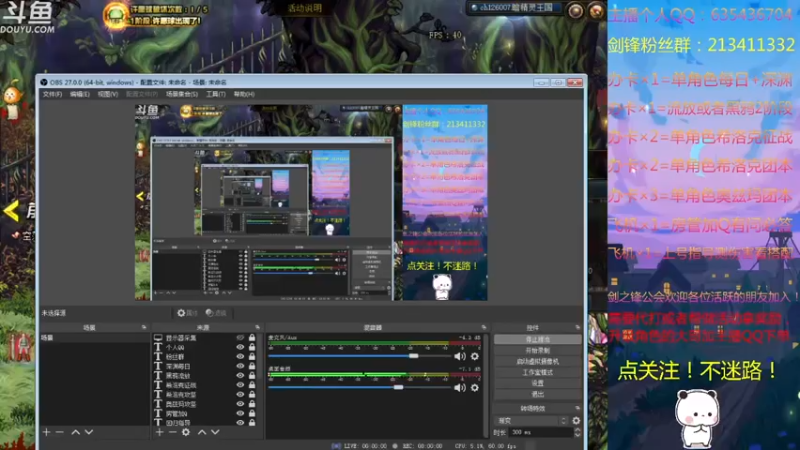Image resolution: width=800 pixels, height=450 pixels.
Task: Hide the 希洛克征战 text source
Action: pyautogui.click(x=240, y=385)
